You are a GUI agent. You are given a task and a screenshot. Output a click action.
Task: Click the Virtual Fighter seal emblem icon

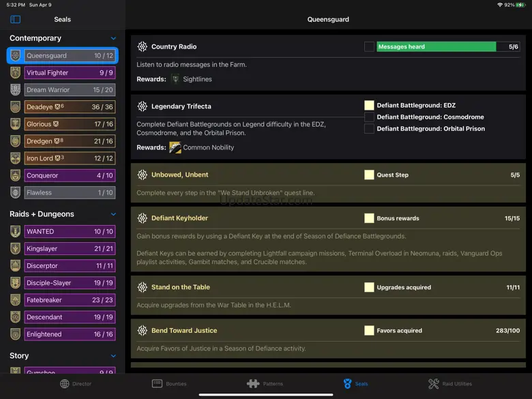tap(15, 72)
